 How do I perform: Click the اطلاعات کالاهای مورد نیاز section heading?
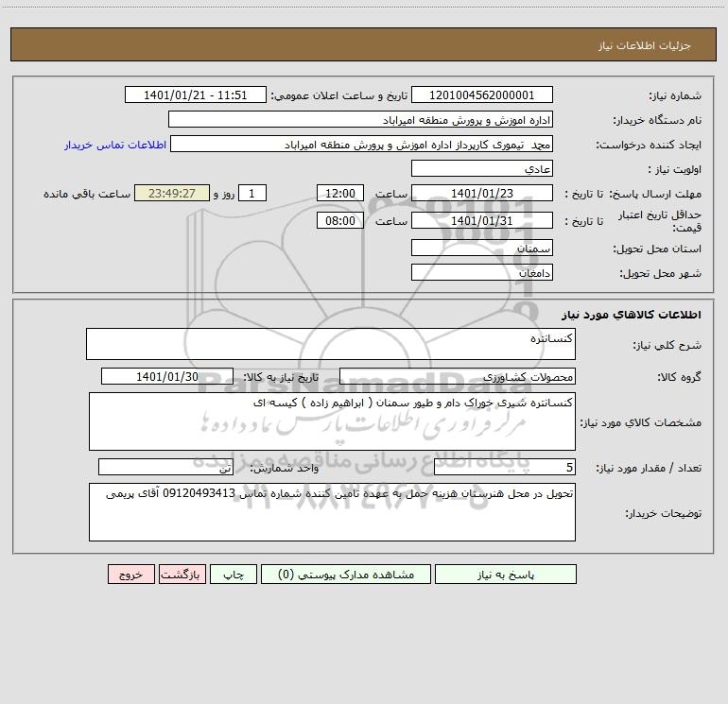click(632, 315)
